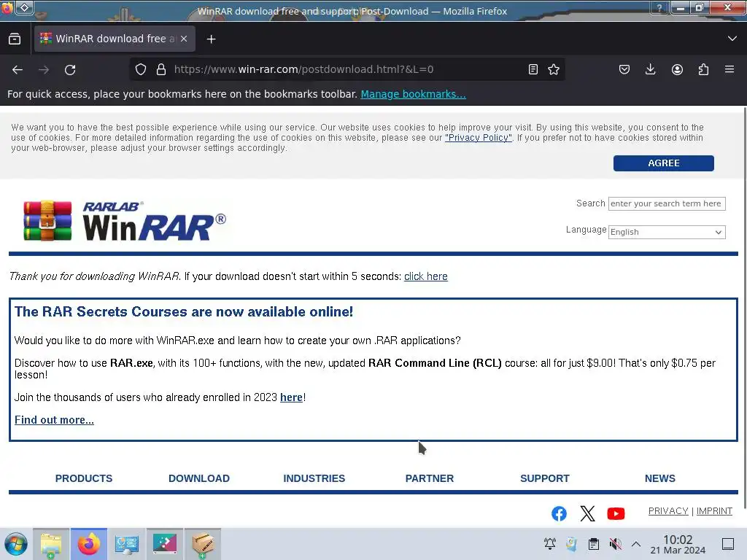The height and width of the screenshot is (560, 747).
Task: Toggle reader view icon in address bar
Action: tap(533, 69)
